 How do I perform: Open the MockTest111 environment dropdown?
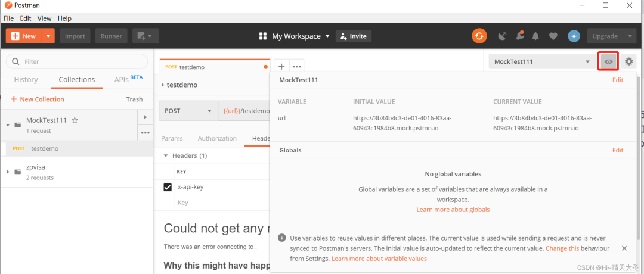pyautogui.click(x=541, y=61)
